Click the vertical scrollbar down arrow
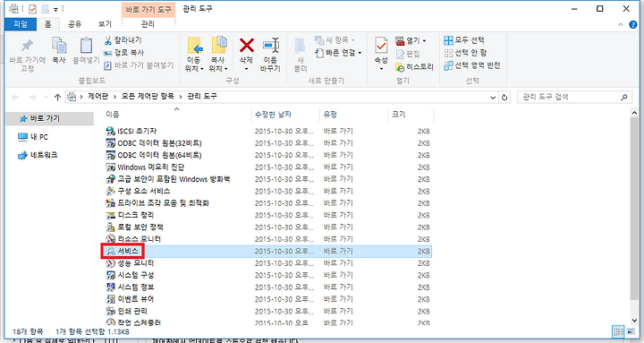This screenshot has width=644, height=343. tap(634, 321)
